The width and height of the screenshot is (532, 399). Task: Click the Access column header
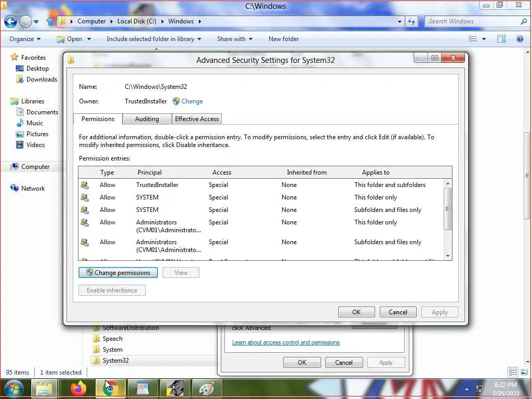[x=221, y=172]
